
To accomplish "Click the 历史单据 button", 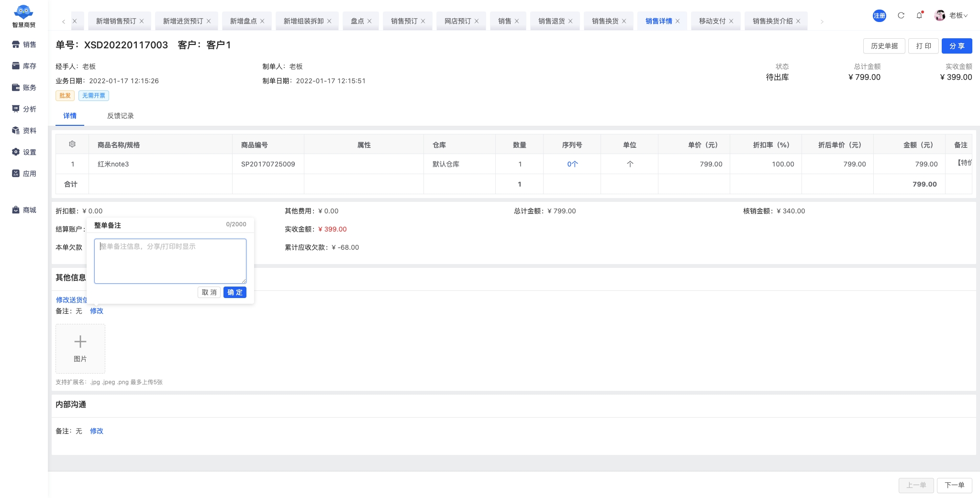I will (884, 46).
